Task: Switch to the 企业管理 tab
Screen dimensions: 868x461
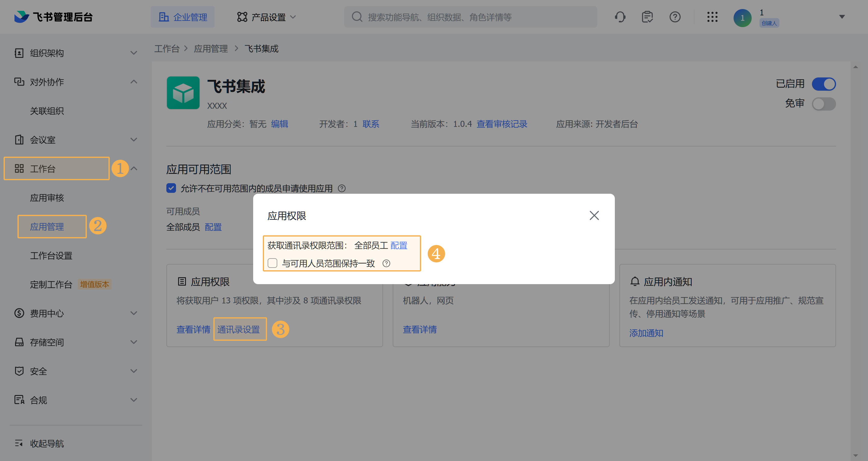Action: pyautogui.click(x=183, y=17)
